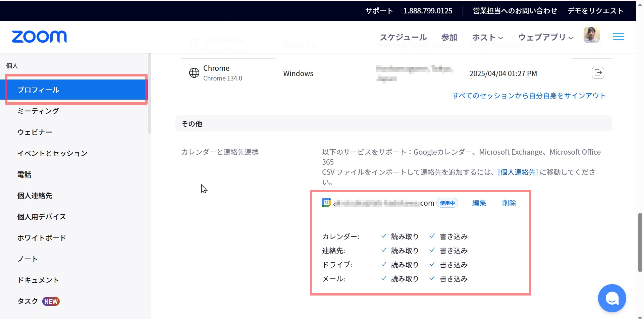Click the ドライブ 書き込み permission
Screen dimensions: 644x319
click(x=448, y=265)
